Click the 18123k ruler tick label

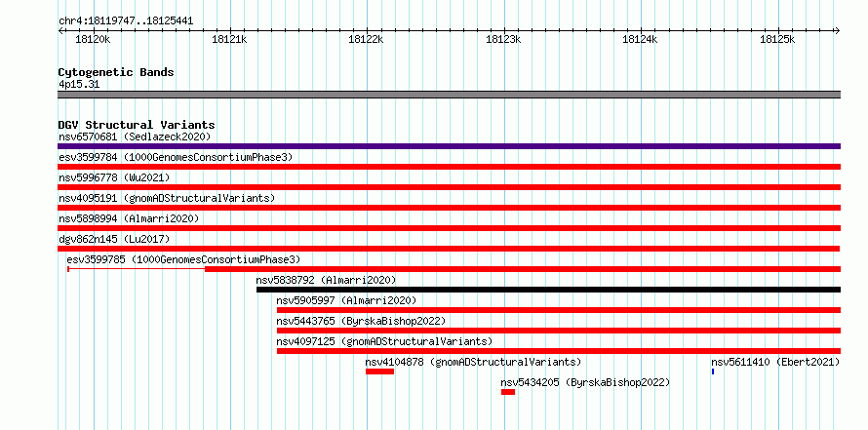pyautogui.click(x=503, y=39)
